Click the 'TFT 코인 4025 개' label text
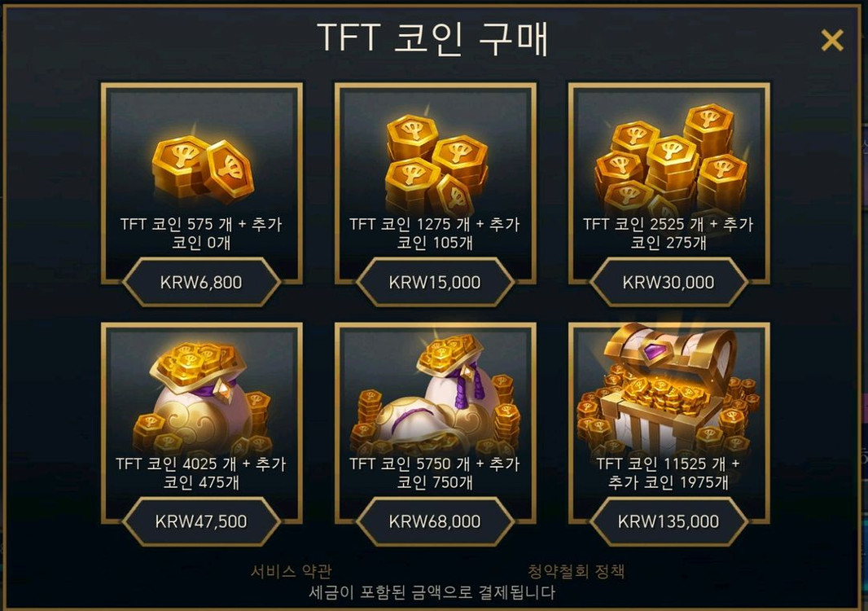 (176, 463)
